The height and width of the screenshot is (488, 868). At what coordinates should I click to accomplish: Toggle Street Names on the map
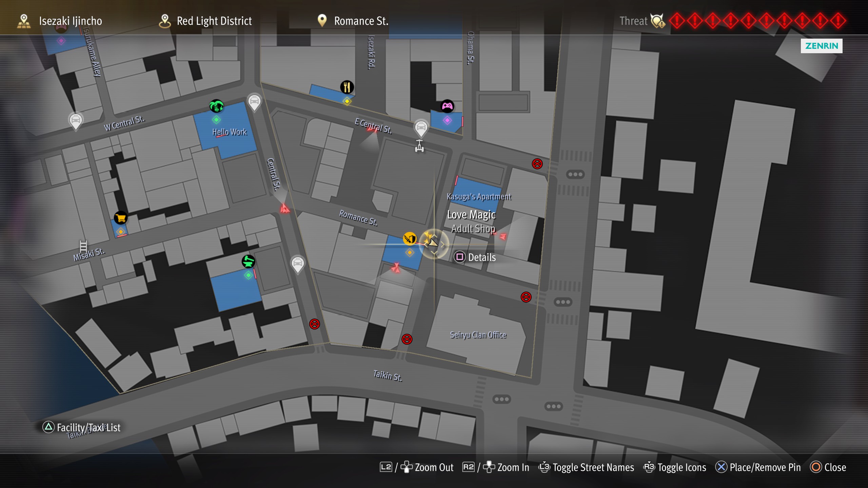tap(586, 467)
